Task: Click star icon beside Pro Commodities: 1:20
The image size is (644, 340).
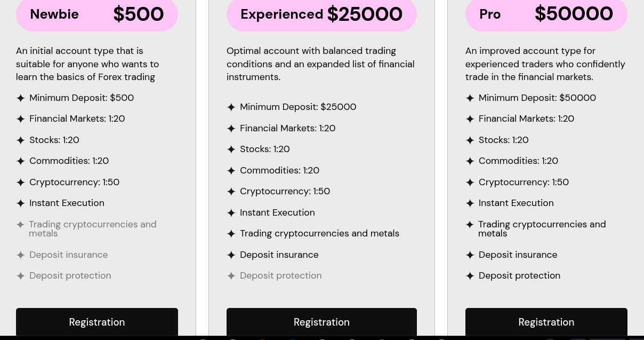Action: tap(470, 161)
